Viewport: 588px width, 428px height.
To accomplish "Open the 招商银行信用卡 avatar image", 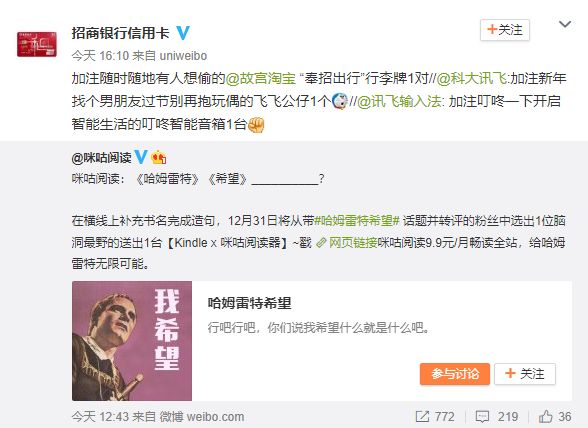I will pos(37,44).
